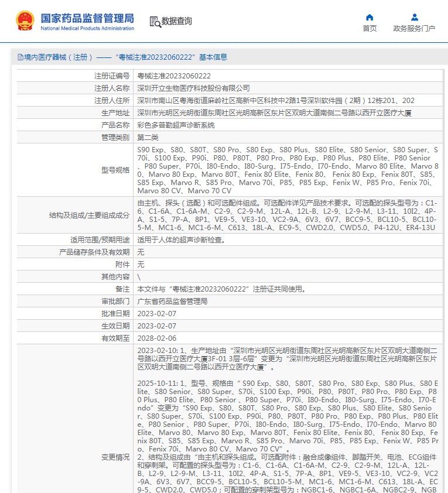Click the 型号规格 row label
This screenshot has height=493, width=448.
tap(115, 170)
